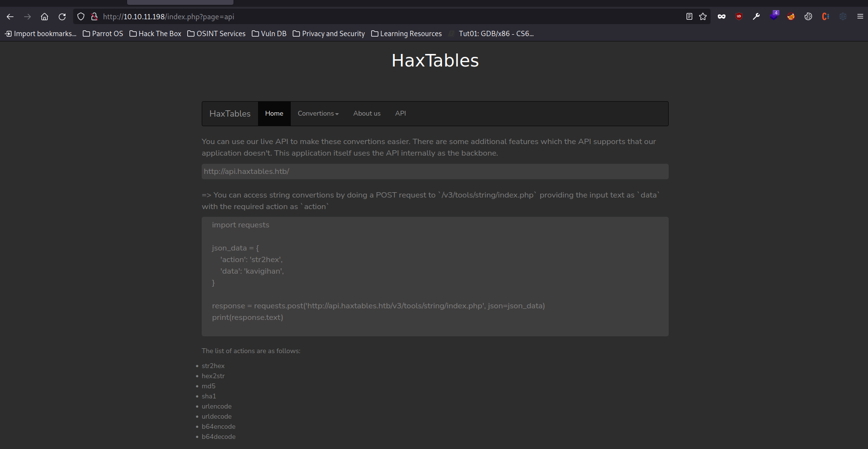Click the HaxTables navbar brand link
This screenshot has height=449, width=868.
click(x=230, y=114)
